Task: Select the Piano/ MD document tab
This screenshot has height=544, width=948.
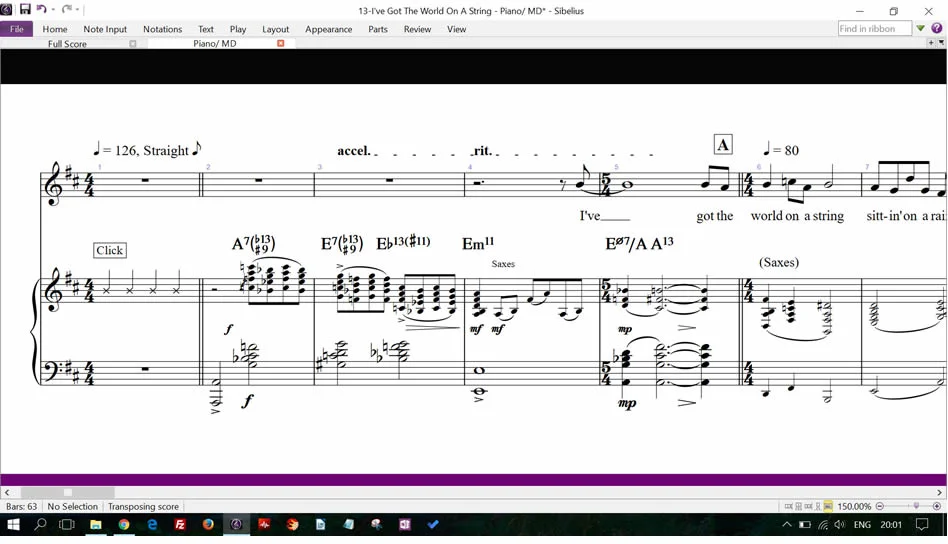Action: pyautogui.click(x=215, y=44)
